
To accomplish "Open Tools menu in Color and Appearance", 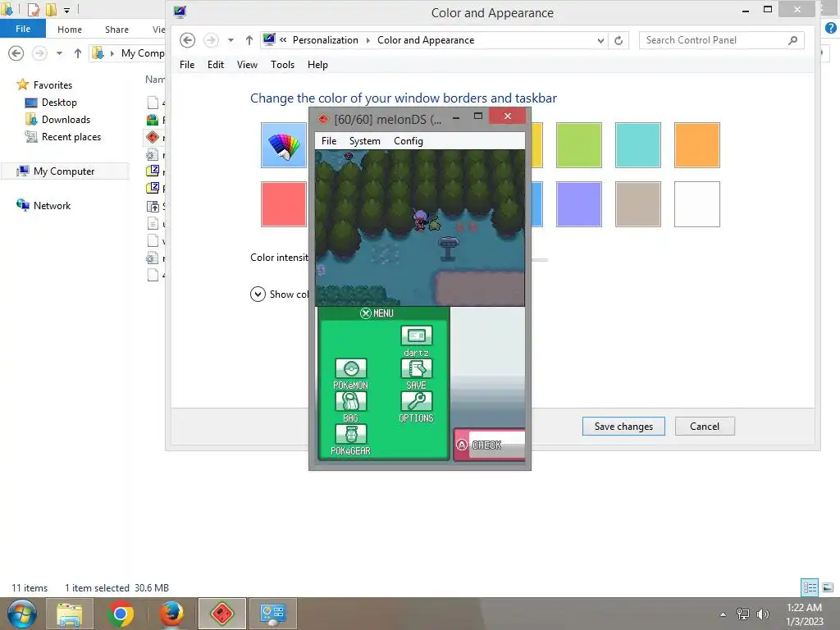I will coord(282,65).
